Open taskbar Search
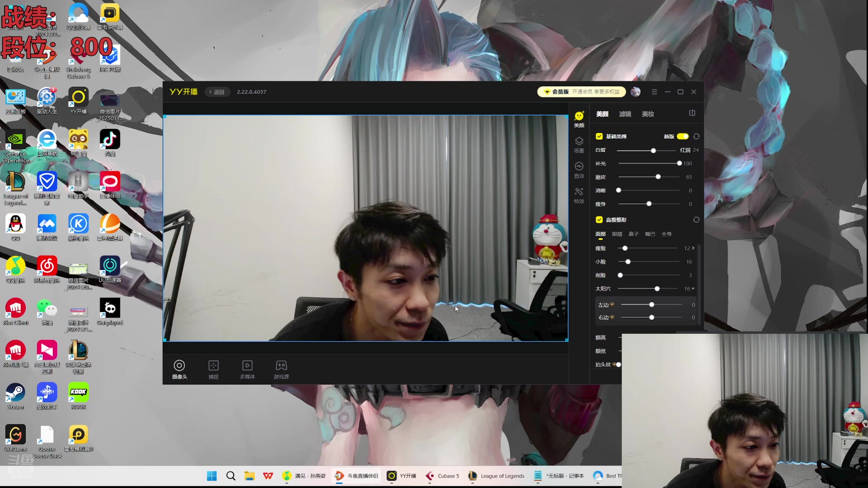Viewport: 868px width, 488px height. 231,476
